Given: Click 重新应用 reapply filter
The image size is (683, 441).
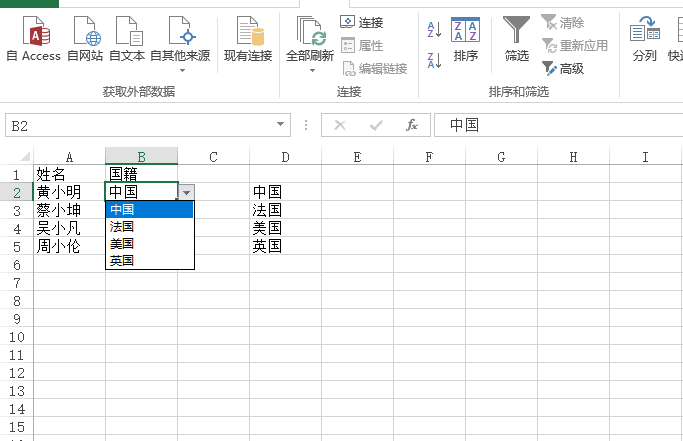Looking at the screenshot, I should pos(575,45).
